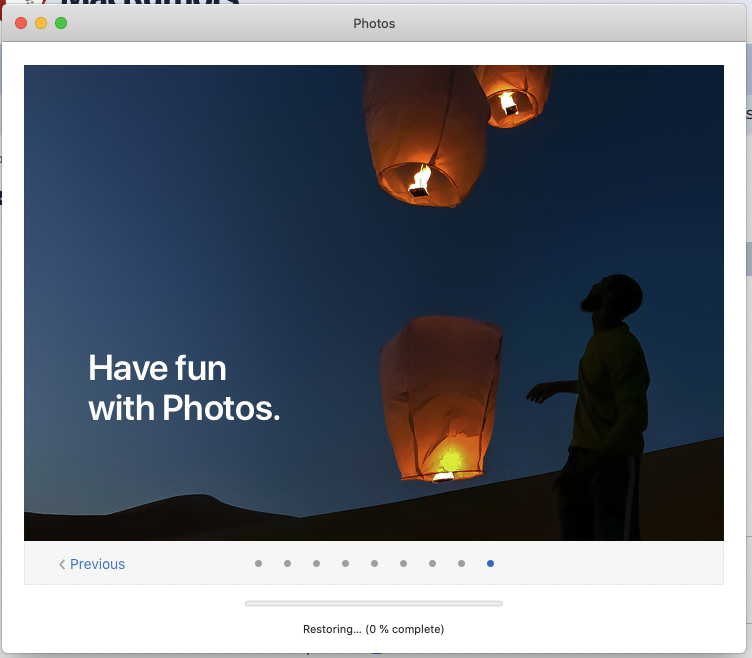752x658 pixels.
Task: Select the third page indicator dot
Action: pos(317,564)
